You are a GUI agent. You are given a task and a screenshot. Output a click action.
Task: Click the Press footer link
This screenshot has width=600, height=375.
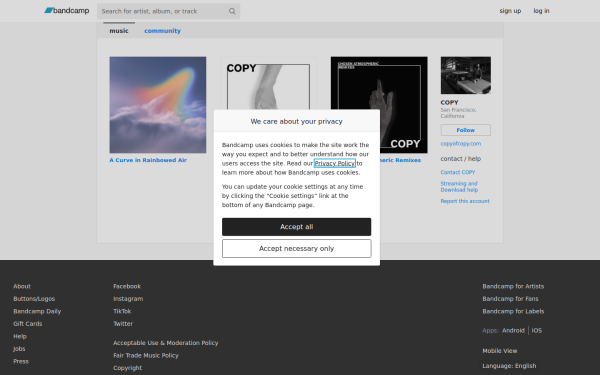21,361
